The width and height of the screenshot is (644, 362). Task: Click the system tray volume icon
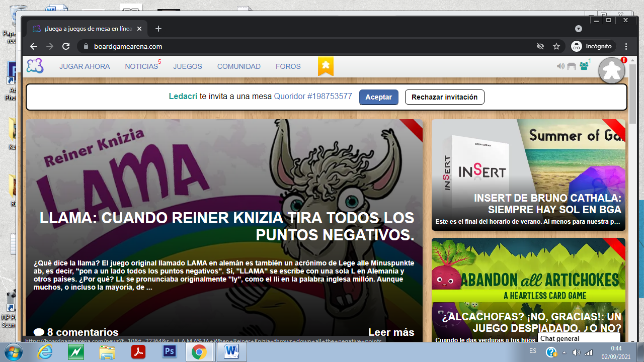point(576,352)
